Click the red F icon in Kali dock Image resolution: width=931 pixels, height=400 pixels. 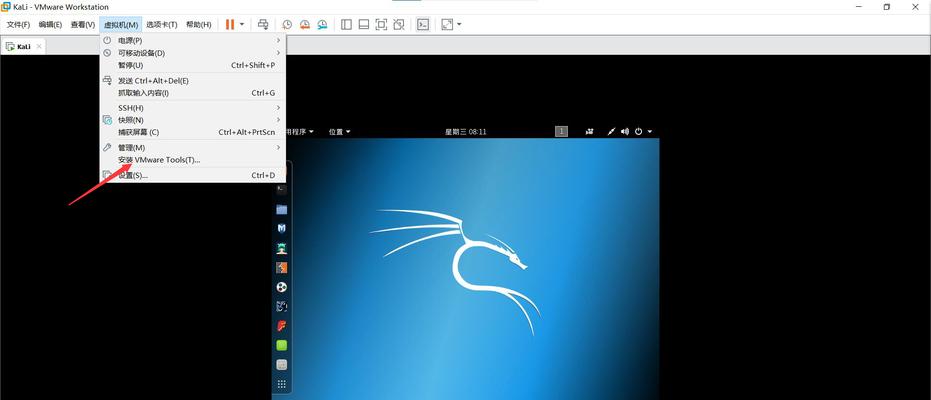pos(281,326)
